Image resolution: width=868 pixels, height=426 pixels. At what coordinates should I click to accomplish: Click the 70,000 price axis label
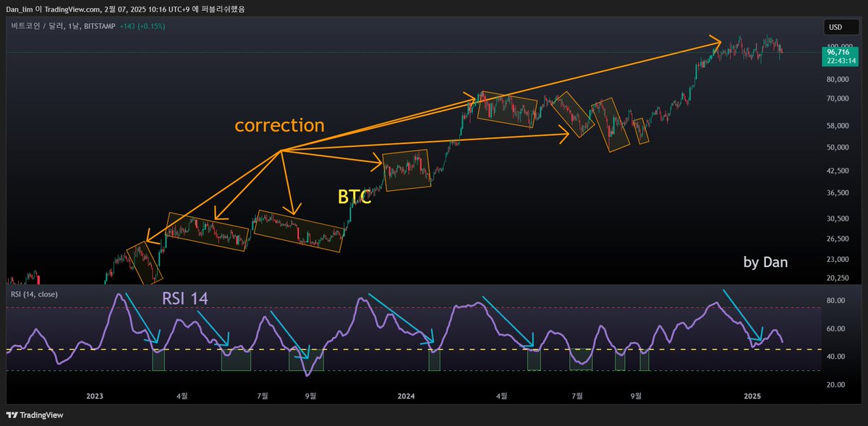[x=838, y=99]
